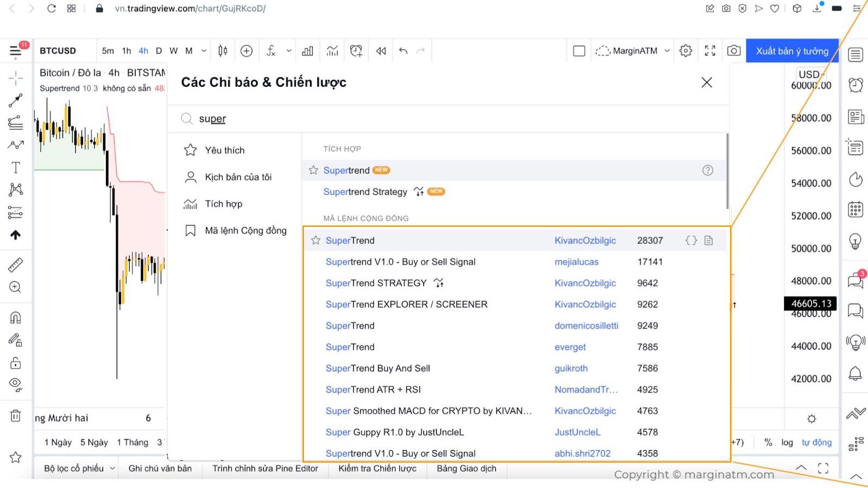Open the watchlist panel icon
Screen dimensions: 868x488
click(x=856, y=55)
